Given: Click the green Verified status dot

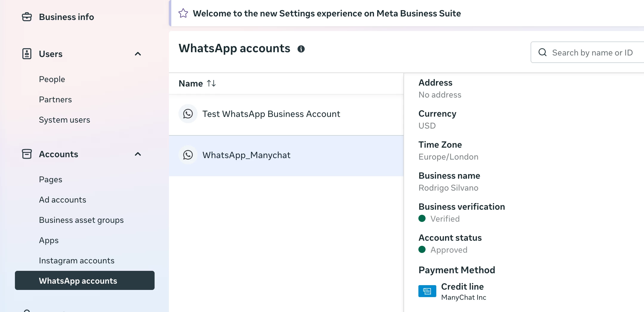Looking at the screenshot, I should (x=422, y=218).
